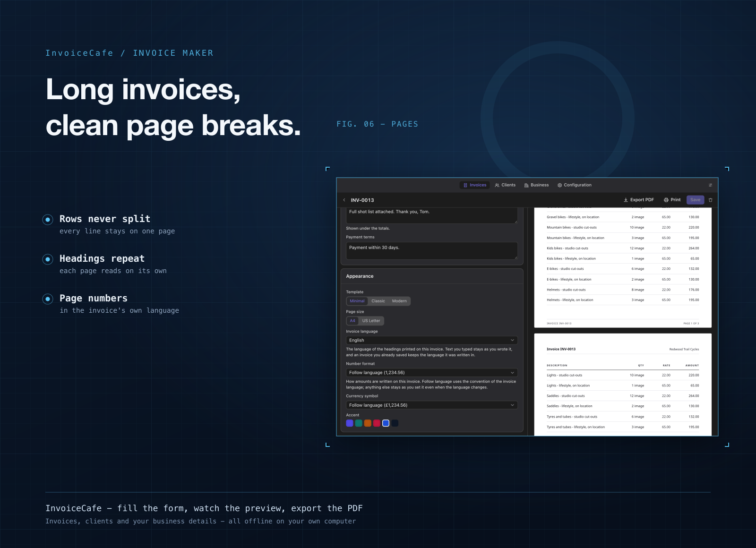Open the Currency symbol dropdown
The width and height of the screenshot is (756, 548).
(432, 405)
